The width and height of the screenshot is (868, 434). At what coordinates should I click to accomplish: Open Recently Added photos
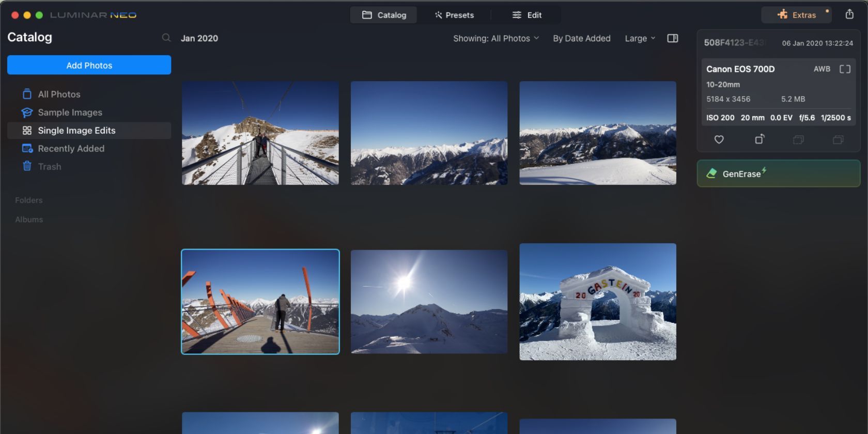pyautogui.click(x=71, y=148)
